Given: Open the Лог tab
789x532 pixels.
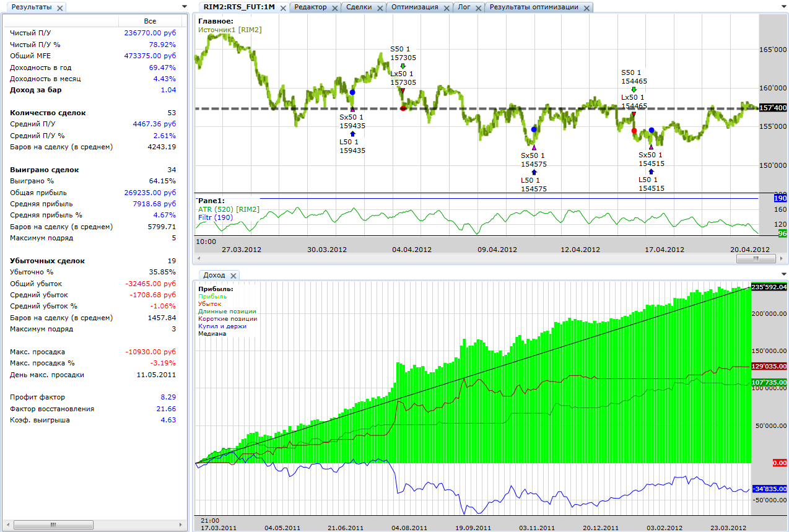Looking at the screenshot, I should tap(464, 7).
